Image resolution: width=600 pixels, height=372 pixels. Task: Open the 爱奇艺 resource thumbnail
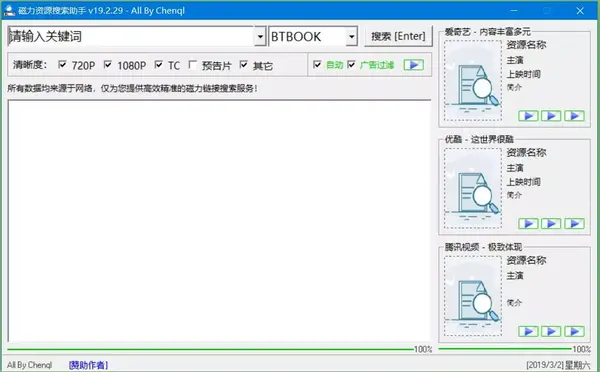coord(473,81)
